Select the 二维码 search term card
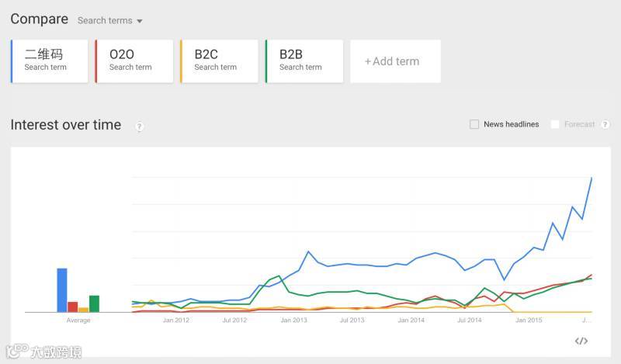Image resolution: width=621 pixels, height=364 pixels. (50, 61)
